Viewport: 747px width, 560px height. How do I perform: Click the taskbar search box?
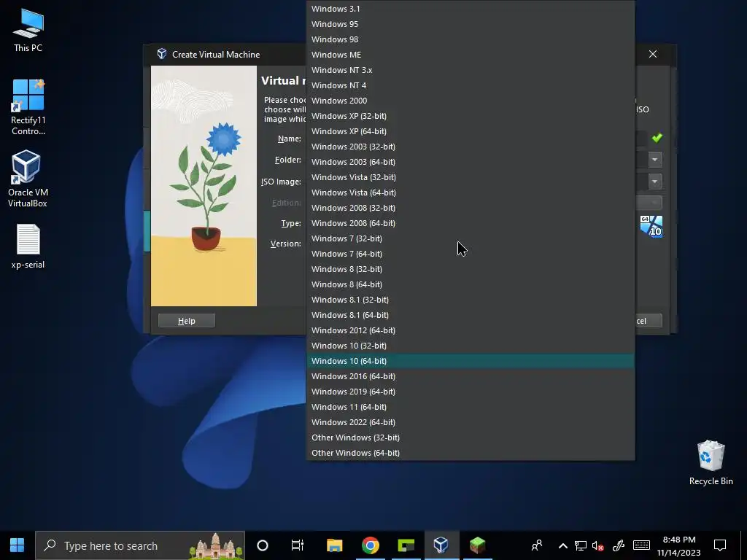[x=140, y=545]
